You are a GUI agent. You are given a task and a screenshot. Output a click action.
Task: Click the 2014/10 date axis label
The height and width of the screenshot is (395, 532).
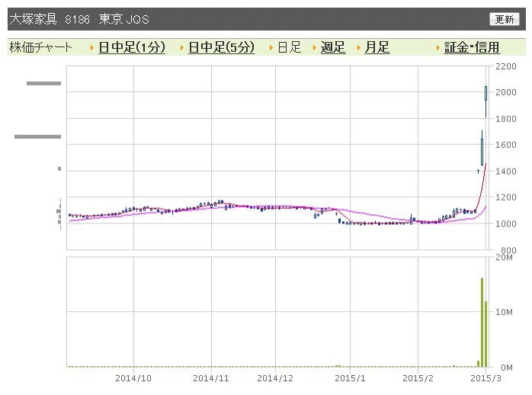pos(133,378)
